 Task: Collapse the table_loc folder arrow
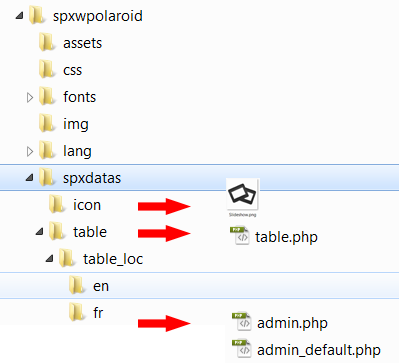pos(50,259)
